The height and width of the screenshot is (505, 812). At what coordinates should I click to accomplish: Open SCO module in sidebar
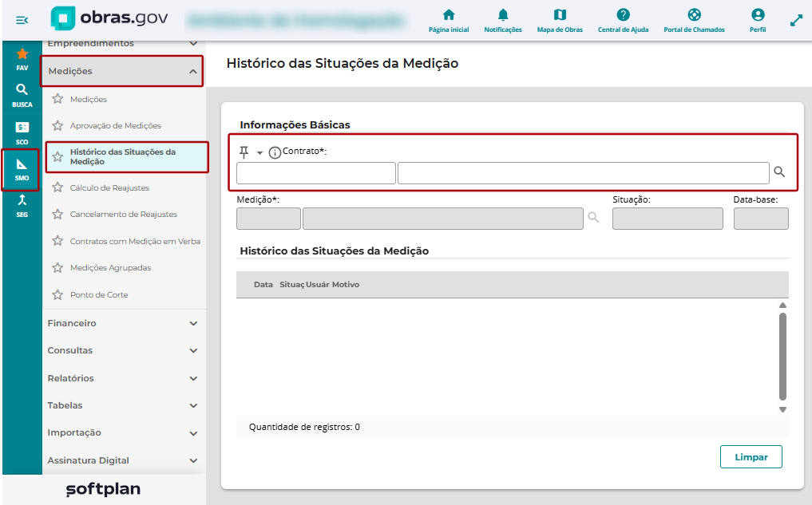point(22,133)
